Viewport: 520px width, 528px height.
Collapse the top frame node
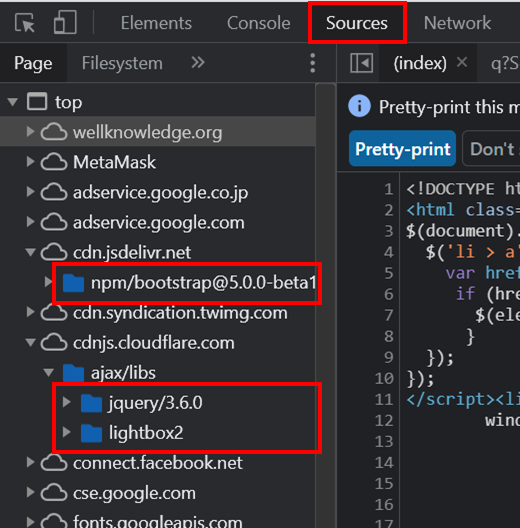point(13,102)
